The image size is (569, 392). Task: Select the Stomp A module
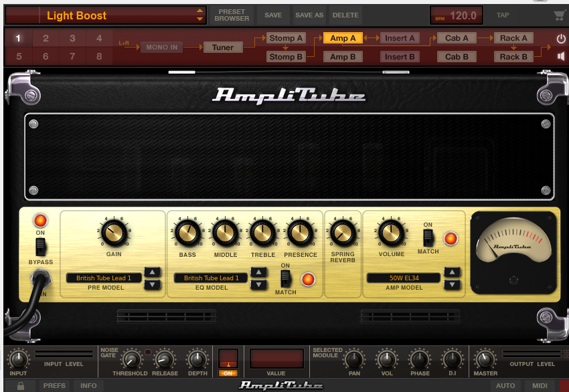pyautogui.click(x=286, y=38)
